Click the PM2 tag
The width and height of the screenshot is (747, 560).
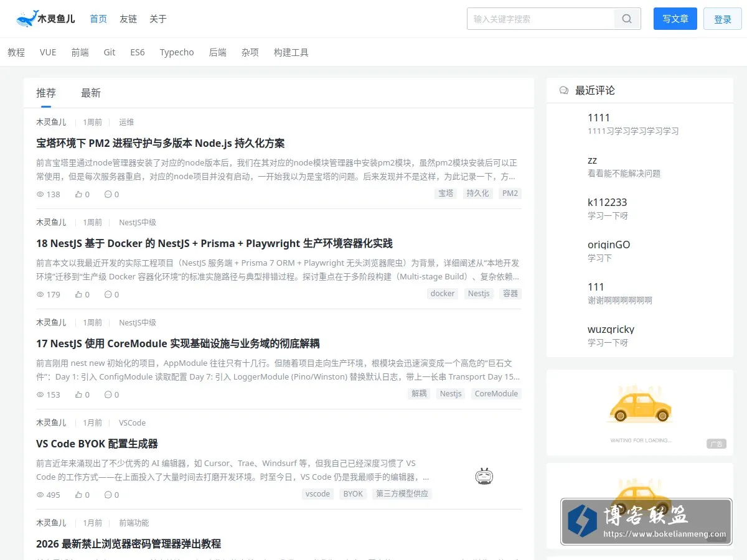[x=510, y=194]
